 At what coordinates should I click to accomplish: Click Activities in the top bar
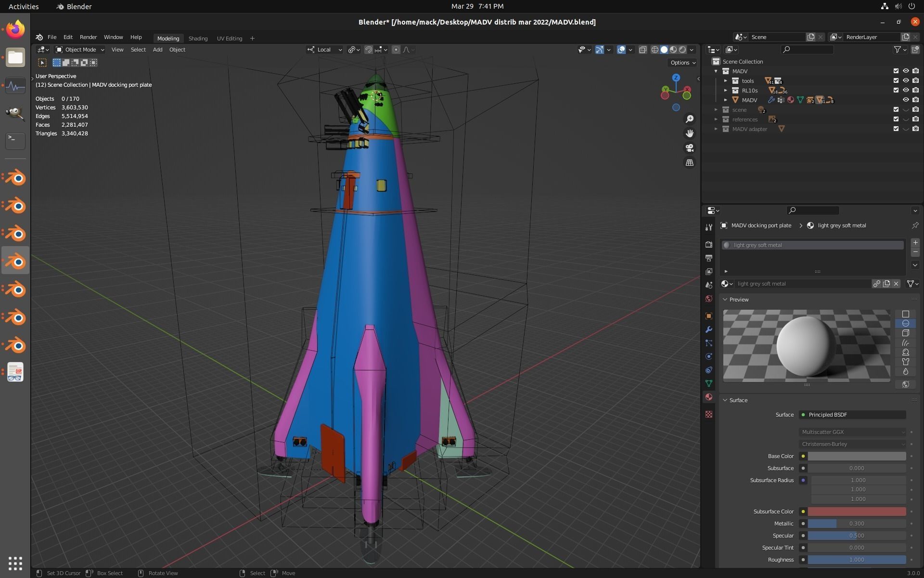click(24, 6)
